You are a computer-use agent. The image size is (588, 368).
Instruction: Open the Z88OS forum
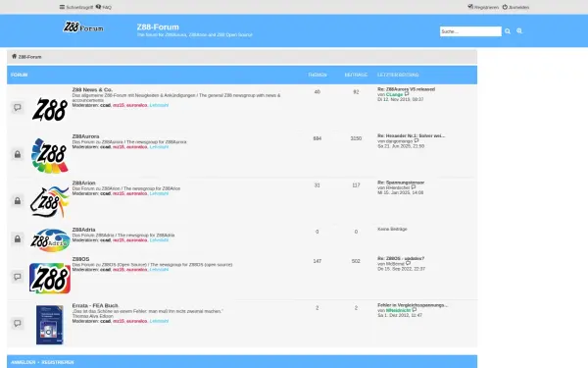click(80, 259)
